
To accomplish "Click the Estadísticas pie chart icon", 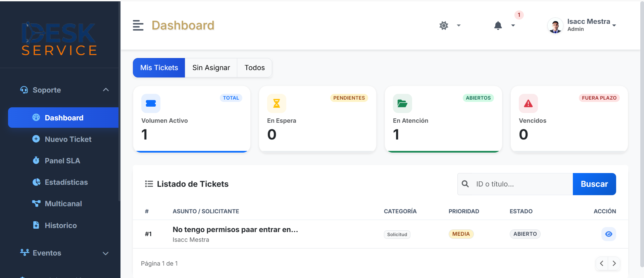I will [x=36, y=182].
